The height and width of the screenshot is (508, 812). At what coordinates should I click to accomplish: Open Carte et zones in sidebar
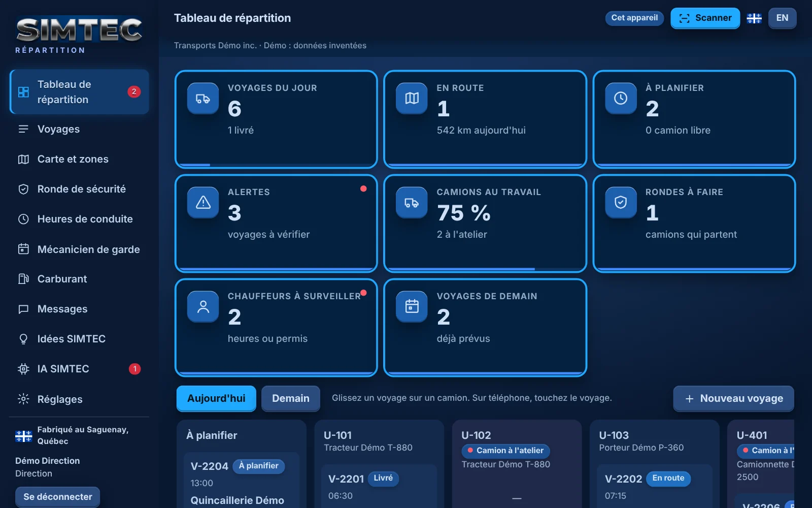[x=79, y=159]
